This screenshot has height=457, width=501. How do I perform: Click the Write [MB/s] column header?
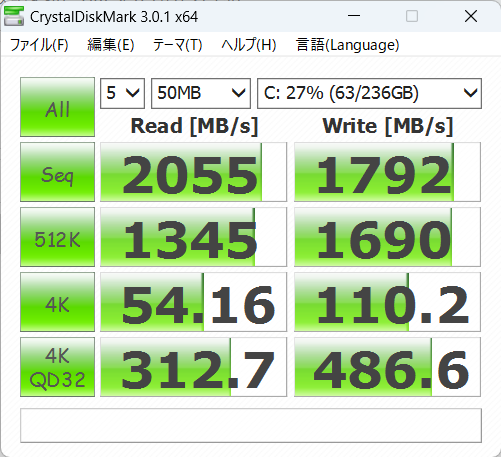pyautogui.click(x=388, y=126)
